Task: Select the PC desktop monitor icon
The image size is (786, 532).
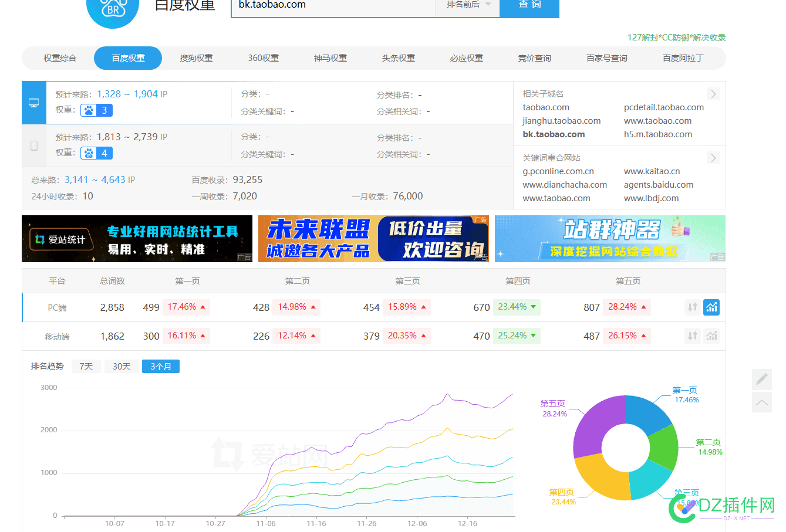Action: [x=34, y=103]
